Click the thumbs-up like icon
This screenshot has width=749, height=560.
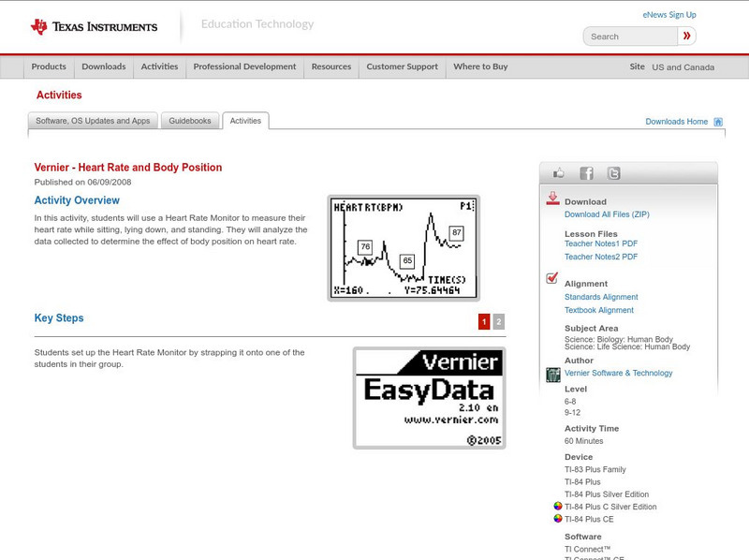558,173
